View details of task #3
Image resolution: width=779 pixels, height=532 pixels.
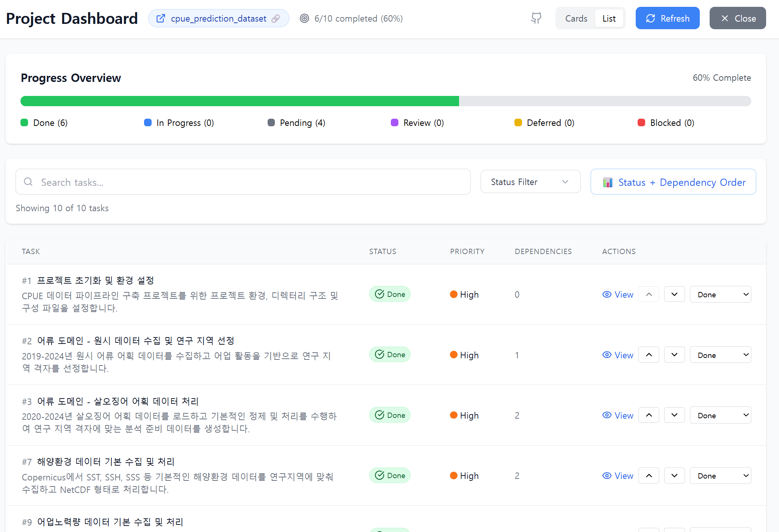(x=618, y=415)
